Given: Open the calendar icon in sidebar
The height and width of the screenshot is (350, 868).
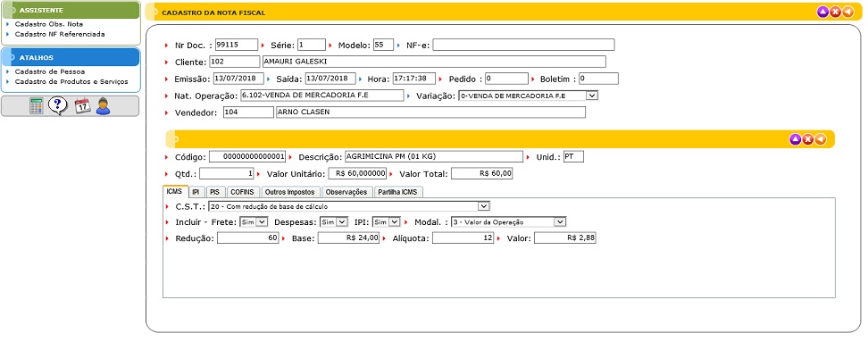Looking at the screenshot, I should [82, 105].
